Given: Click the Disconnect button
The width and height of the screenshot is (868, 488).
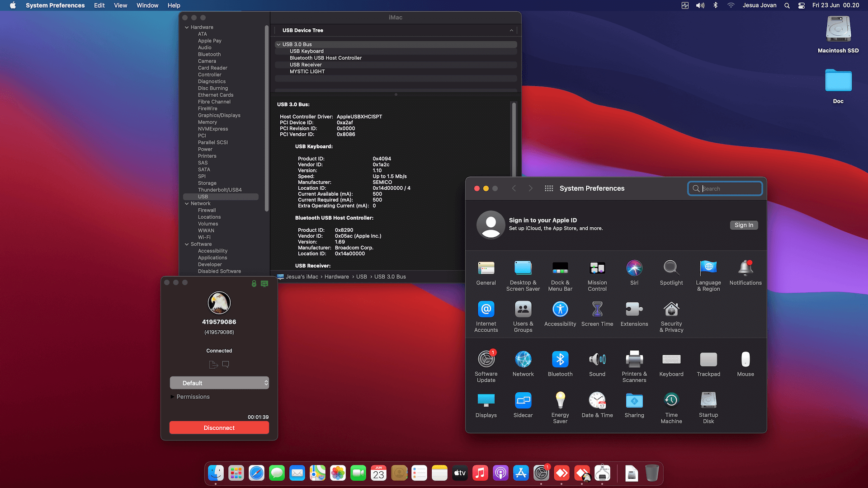Looking at the screenshot, I should point(219,427).
